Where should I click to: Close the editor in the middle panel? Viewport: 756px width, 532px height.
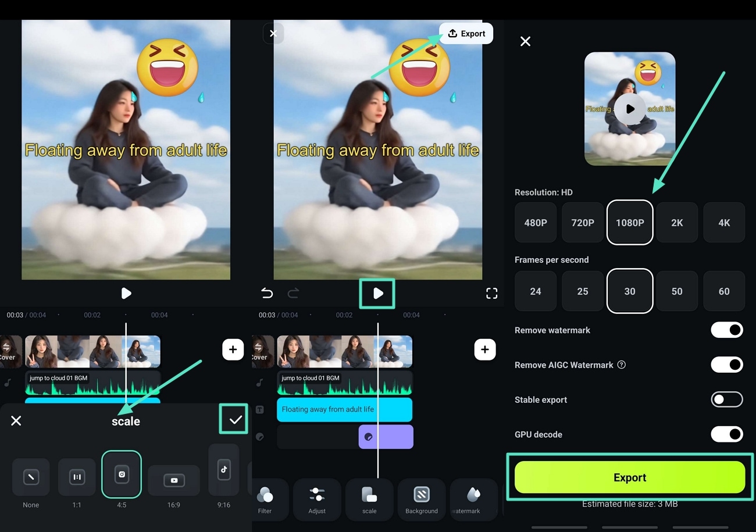point(273,34)
